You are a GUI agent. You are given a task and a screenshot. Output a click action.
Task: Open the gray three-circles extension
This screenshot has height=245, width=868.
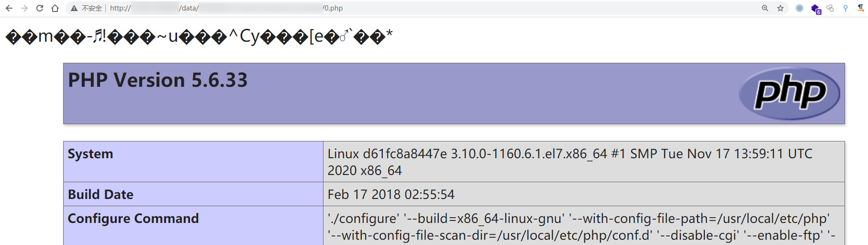point(830,8)
